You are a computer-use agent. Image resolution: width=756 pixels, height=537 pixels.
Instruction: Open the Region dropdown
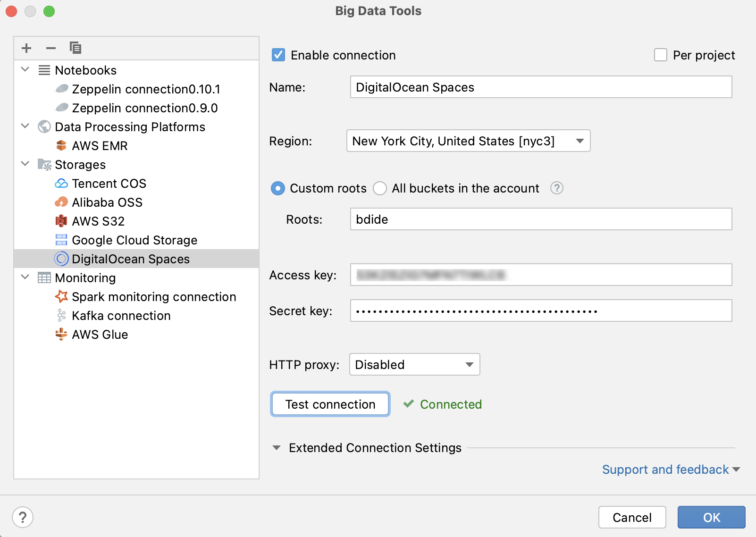[580, 141]
